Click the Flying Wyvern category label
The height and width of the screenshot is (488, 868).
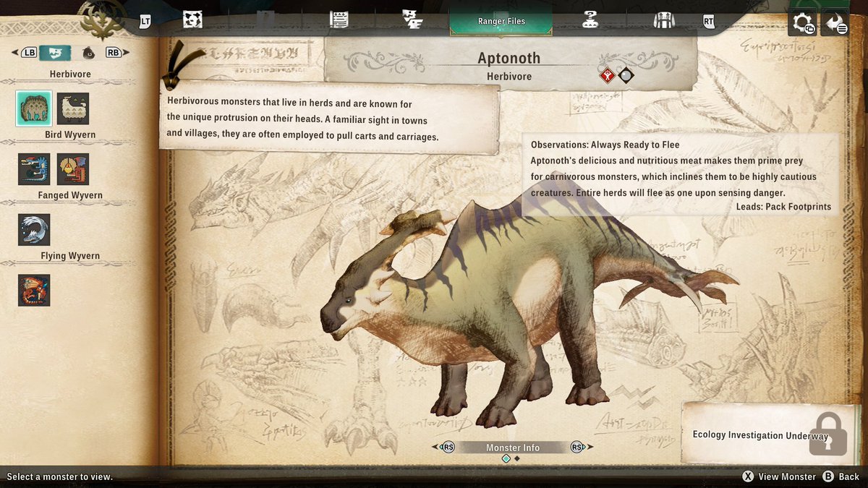(70, 256)
